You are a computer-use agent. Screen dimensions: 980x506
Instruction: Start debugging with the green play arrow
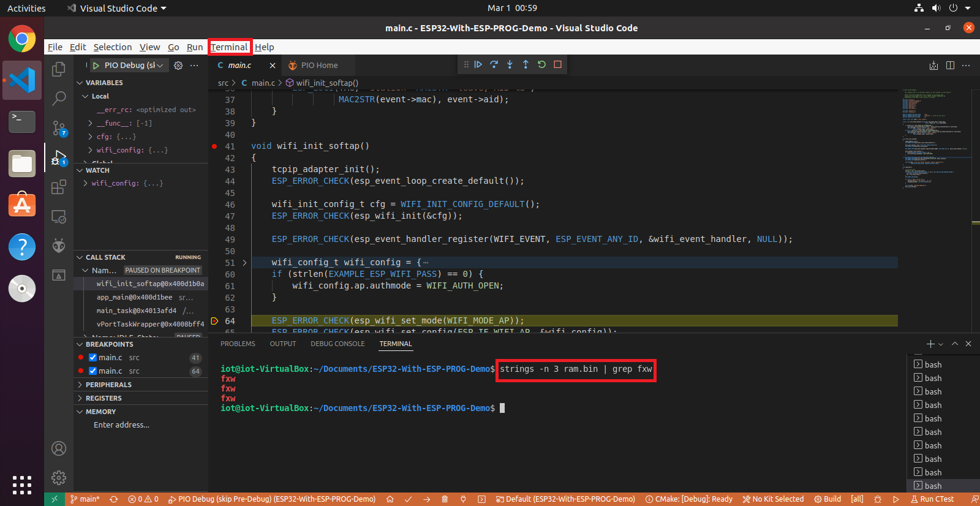[96, 66]
